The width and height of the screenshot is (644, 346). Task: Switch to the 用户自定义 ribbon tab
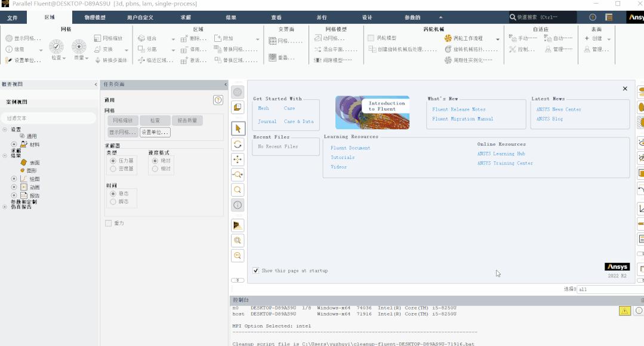click(140, 18)
